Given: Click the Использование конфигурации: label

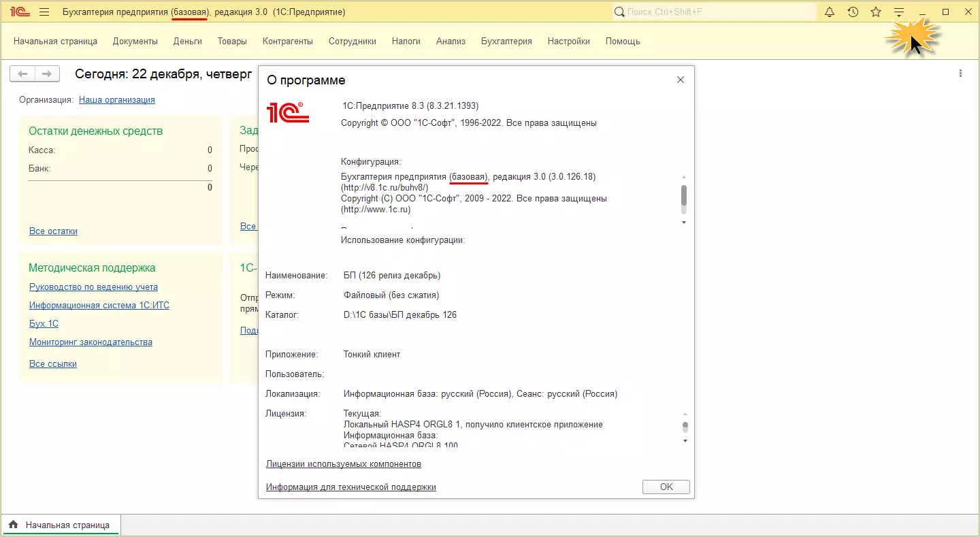Looking at the screenshot, I should coord(403,240).
